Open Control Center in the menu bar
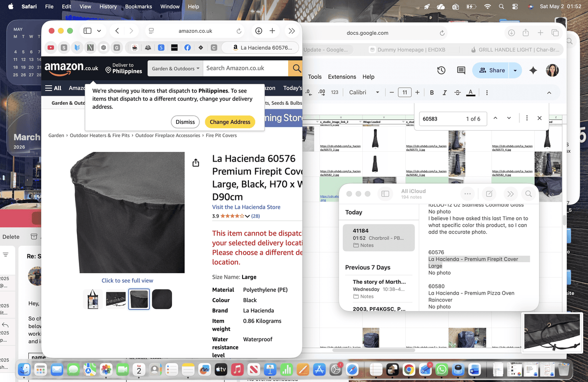Viewport: 588px width, 382px height. pyautogui.click(x=514, y=7)
